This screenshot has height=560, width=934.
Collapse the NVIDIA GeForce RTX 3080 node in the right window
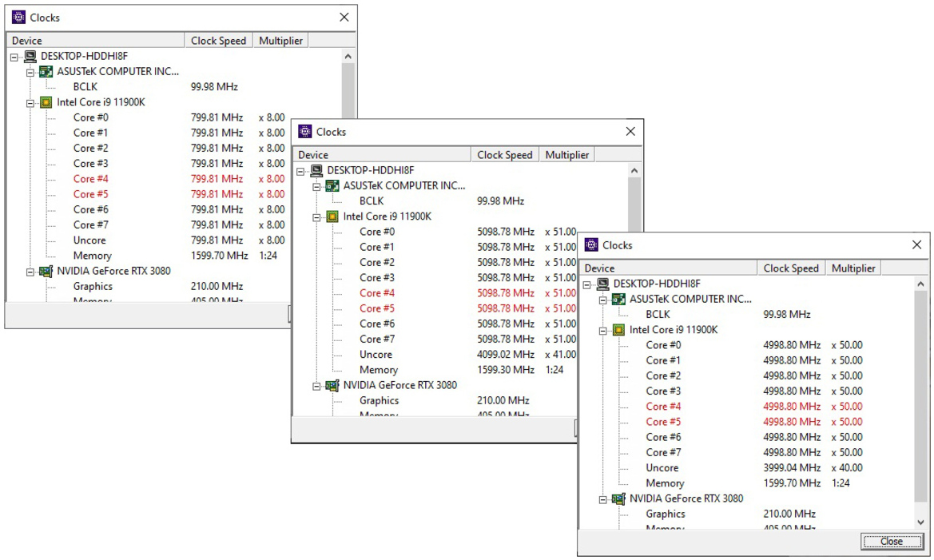point(602,500)
